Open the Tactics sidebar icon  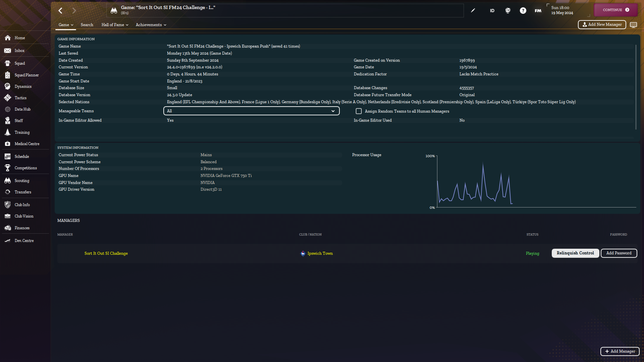point(7,98)
